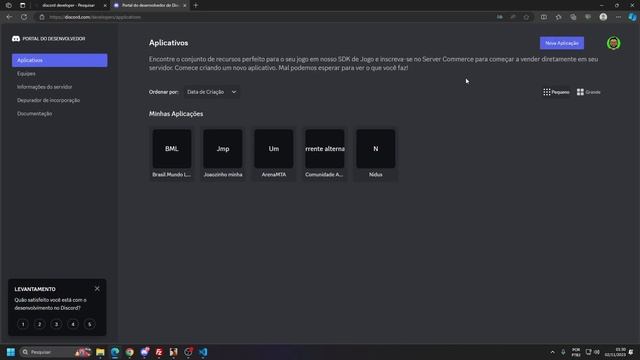Open the Windows Start menu
This screenshot has height=360, width=640.
coord(11,352)
